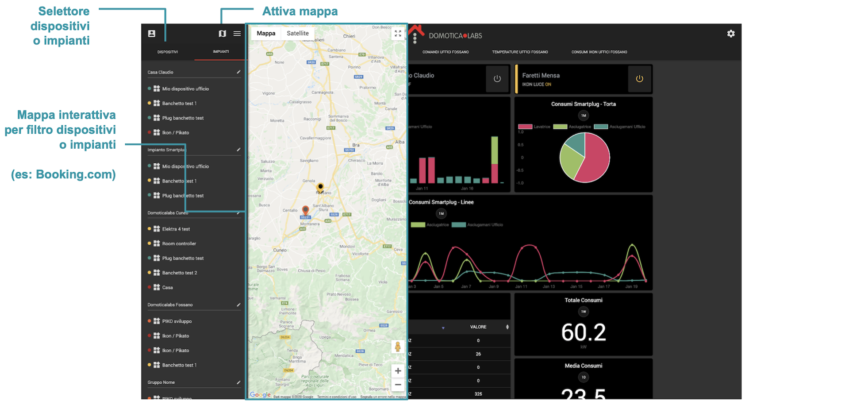868x405 pixels.
Task: Toggle power button on the Claudio card
Action: (497, 79)
